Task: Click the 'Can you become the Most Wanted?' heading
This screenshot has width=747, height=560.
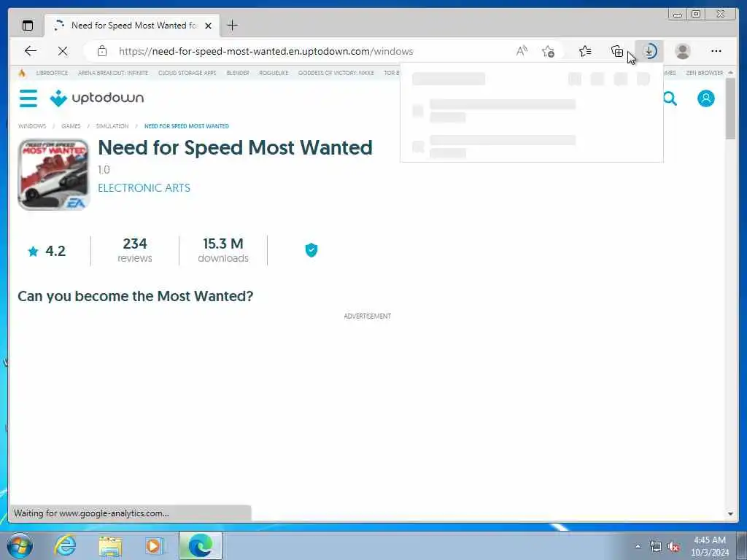Action: pyautogui.click(x=135, y=296)
